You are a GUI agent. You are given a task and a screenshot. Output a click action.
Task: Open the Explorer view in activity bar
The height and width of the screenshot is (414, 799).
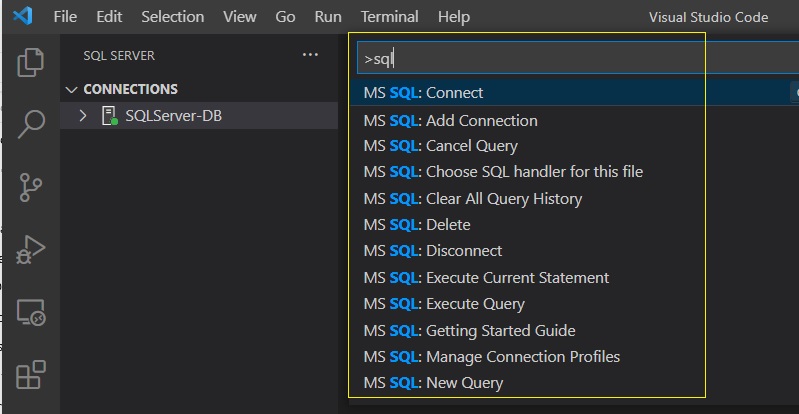click(31, 62)
